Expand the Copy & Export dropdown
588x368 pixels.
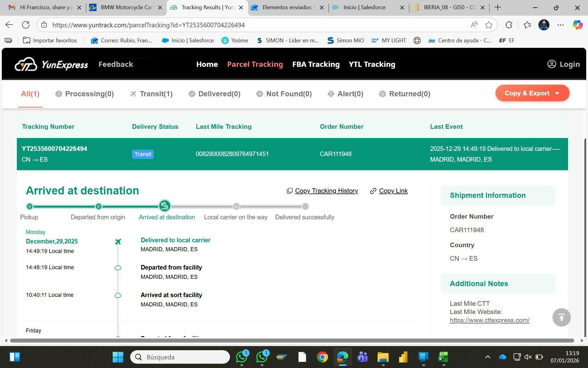click(x=532, y=93)
